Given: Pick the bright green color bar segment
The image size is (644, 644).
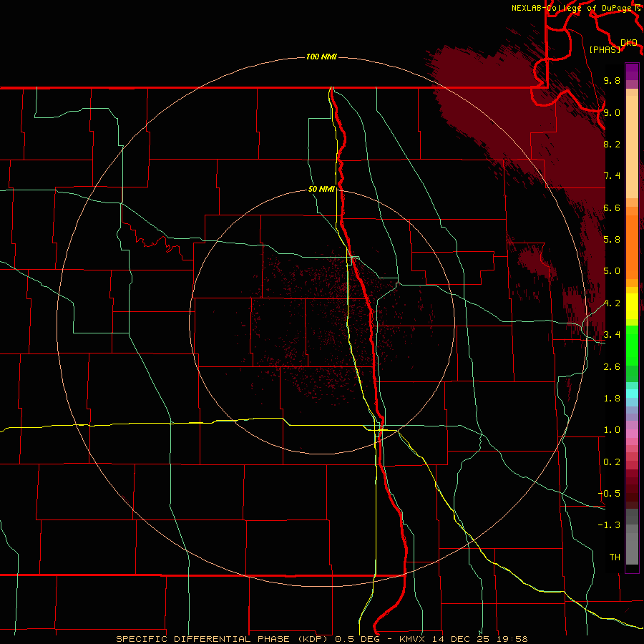Looking at the screenshot, I should point(632,345).
